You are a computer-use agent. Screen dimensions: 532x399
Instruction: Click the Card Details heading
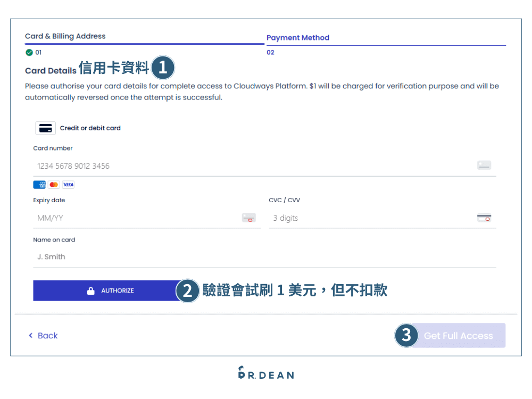click(51, 71)
